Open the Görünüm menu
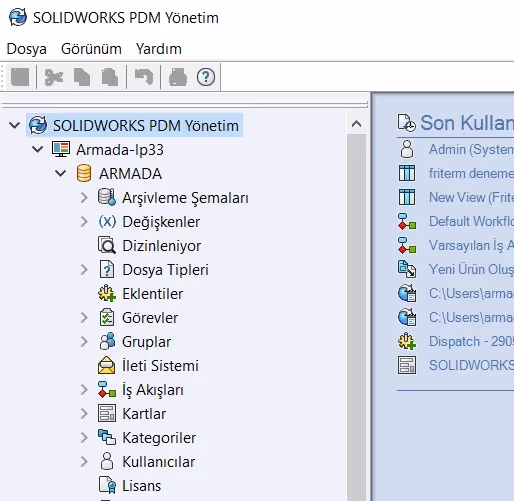Image resolution: width=514 pixels, height=501 pixels. coord(91,49)
